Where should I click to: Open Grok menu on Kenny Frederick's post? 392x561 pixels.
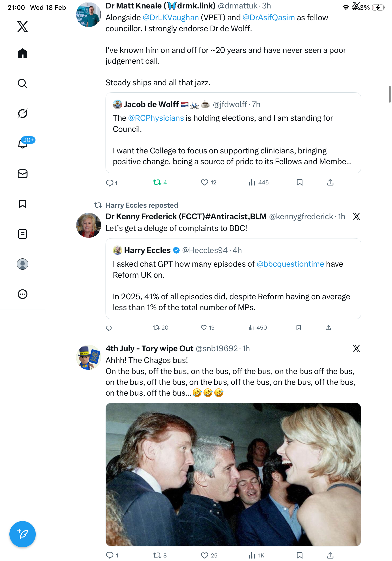pyautogui.click(x=356, y=217)
